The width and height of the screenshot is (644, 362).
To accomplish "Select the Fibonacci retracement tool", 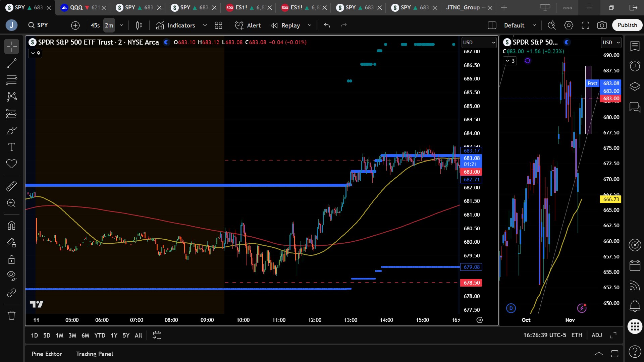I will [x=11, y=80].
